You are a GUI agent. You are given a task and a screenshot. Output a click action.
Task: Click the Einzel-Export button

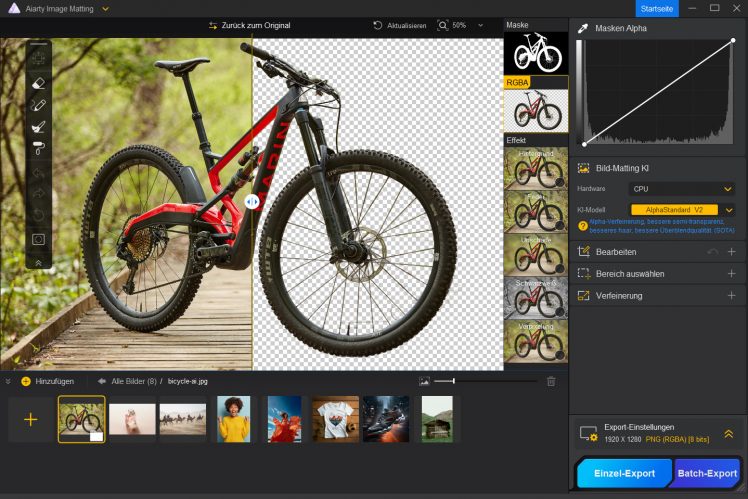tap(624, 473)
